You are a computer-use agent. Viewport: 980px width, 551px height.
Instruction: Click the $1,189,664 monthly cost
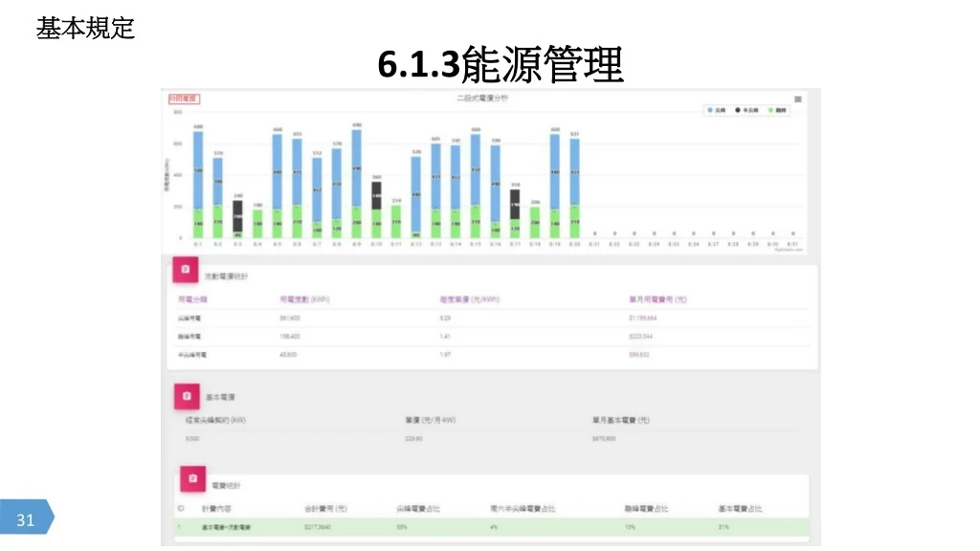(642, 319)
